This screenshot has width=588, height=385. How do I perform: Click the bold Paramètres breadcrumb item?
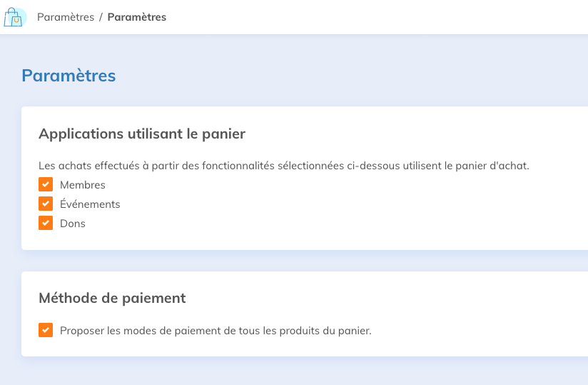[137, 17]
